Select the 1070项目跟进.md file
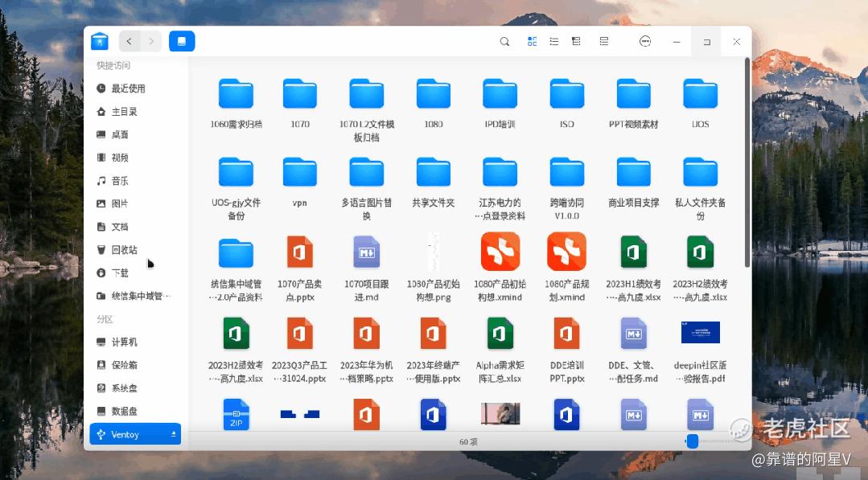The image size is (868, 480). [x=367, y=269]
